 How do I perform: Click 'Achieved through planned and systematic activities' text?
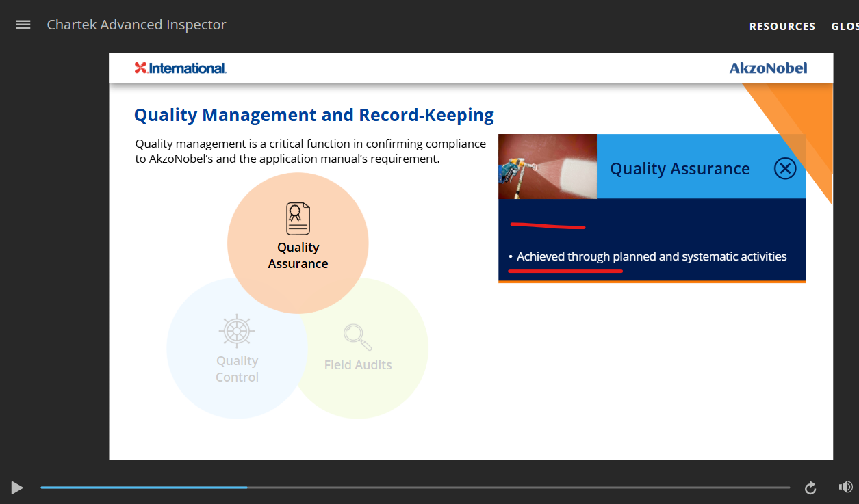coord(652,256)
